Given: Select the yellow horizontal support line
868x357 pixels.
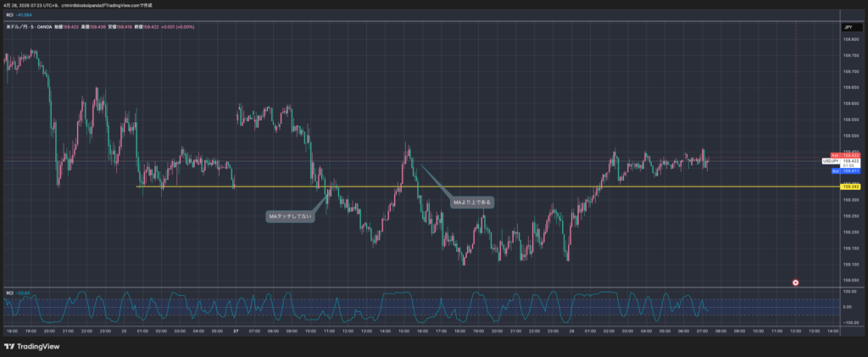Looking at the screenshot, I should 509,187.
